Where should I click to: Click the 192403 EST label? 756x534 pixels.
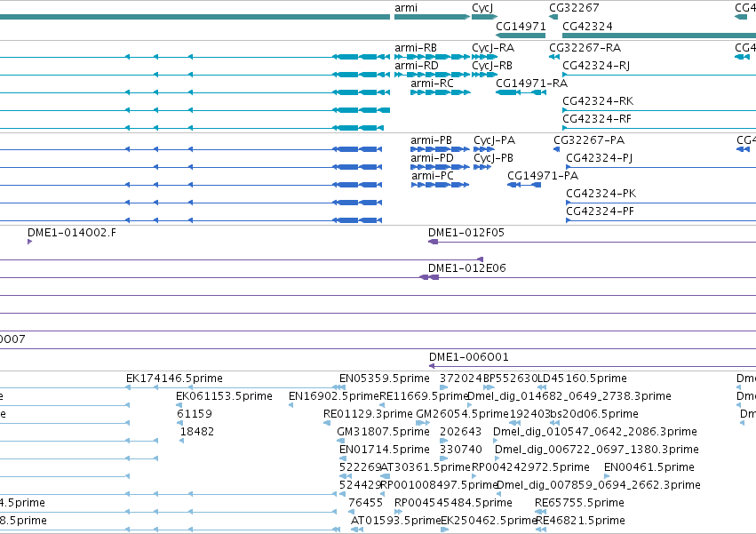coord(529,414)
